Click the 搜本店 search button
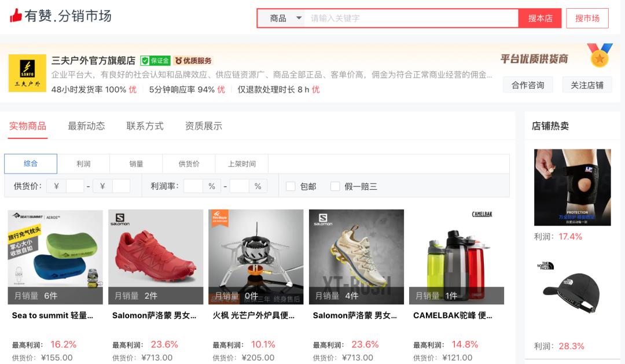This screenshot has height=364, width=625. coord(540,18)
